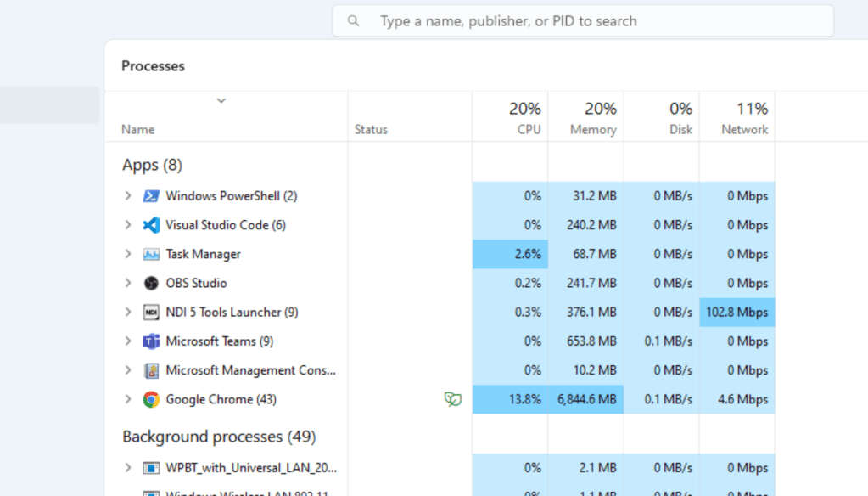Select the Microsoft Teams icon
The width and height of the screenshot is (868, 496).
(x=150, y=341)
